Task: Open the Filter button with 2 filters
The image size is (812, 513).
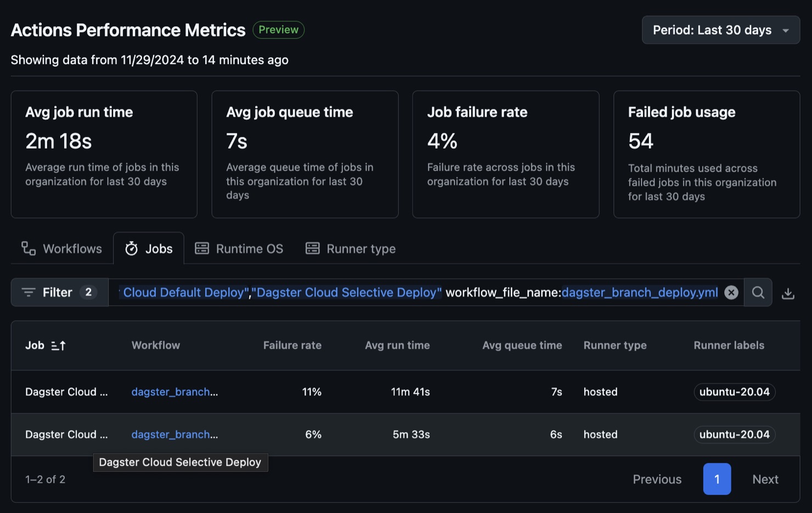Action: (60, 292)
